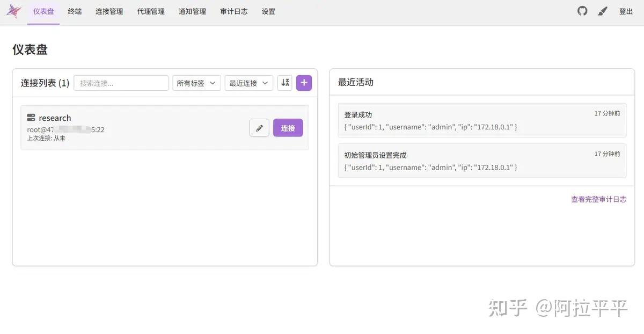
Task: Focus the 搜索连接 search field
Action: pos(121,83)
